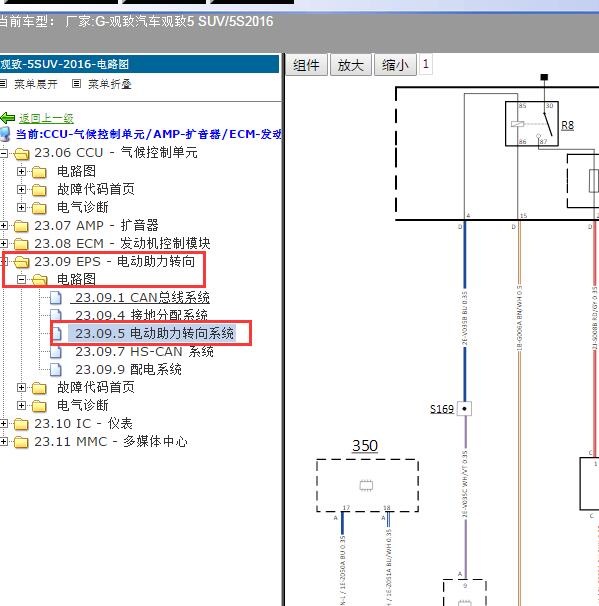This screenshot has width=599, height=606.
Task: Click relay R8 label in diagram
Action: (567, 125)
